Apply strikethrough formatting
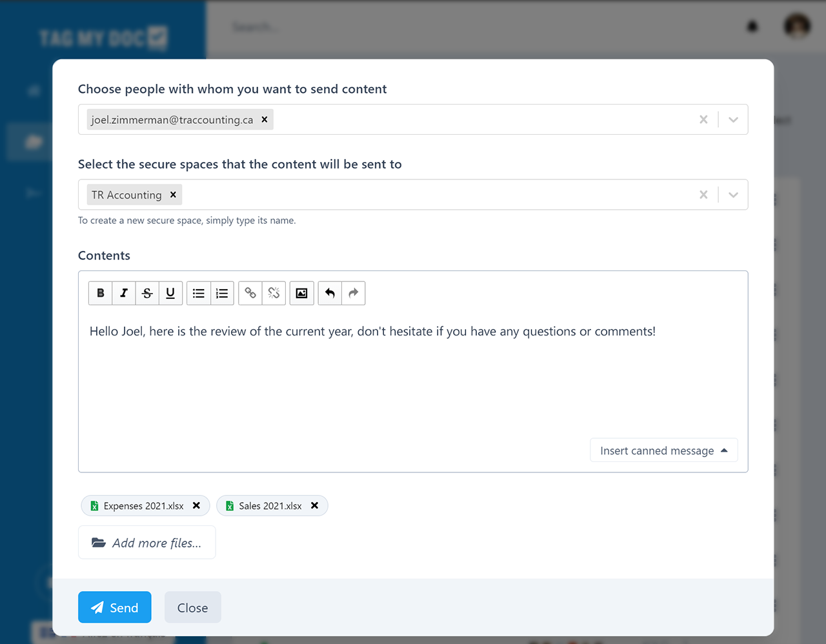 (x=147, y=293)
